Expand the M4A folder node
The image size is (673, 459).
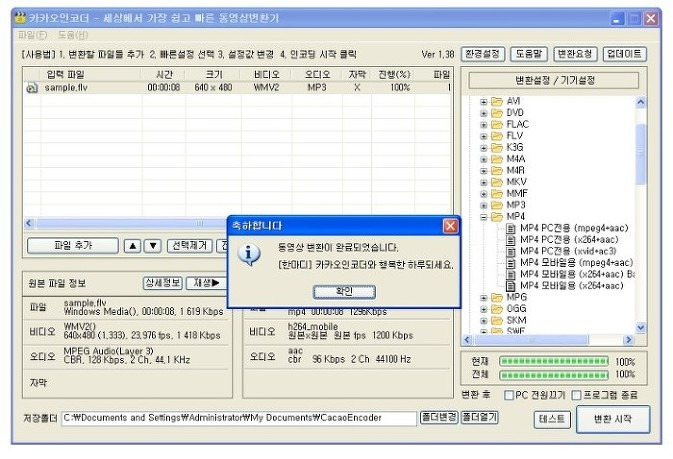pyautogui.click(x=484, y=159)
